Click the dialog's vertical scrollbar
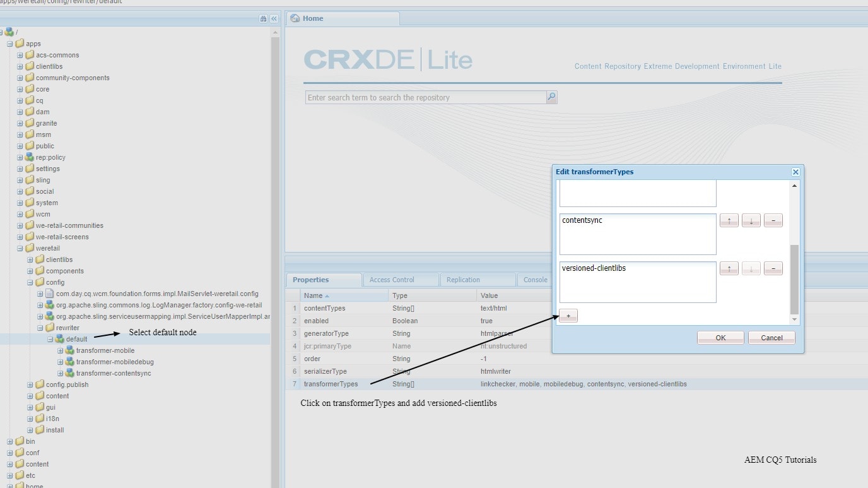Screen dimensions: 868x488 794,253
